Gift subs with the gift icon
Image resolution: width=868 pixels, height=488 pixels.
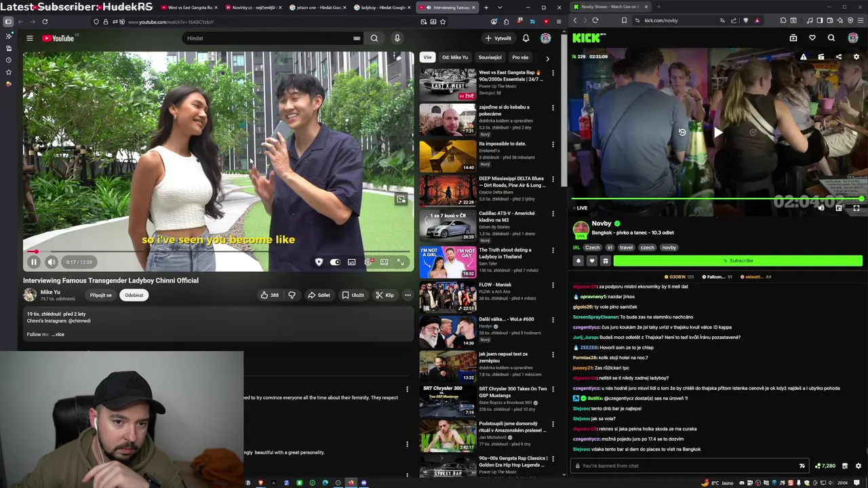tap(606, 261)
